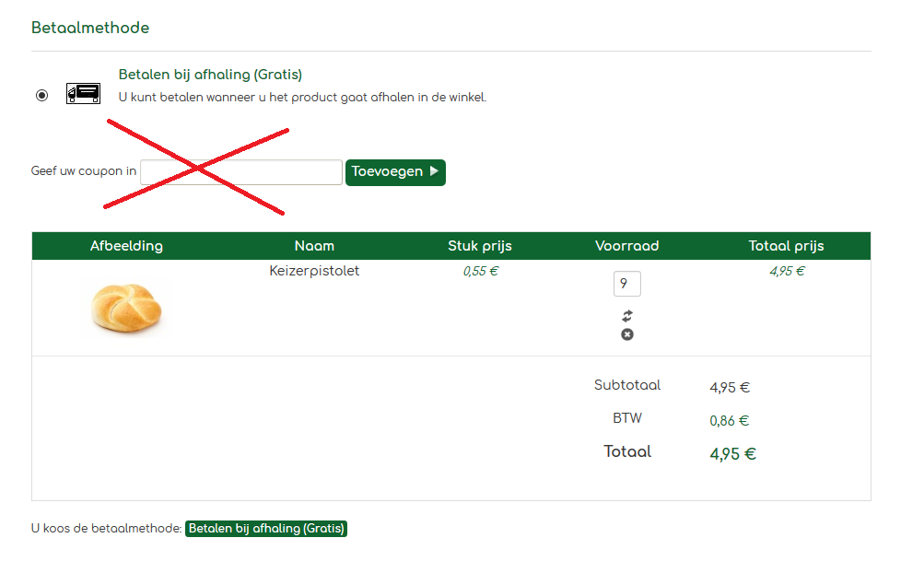This screenshot has width=924, height=573.
Task: Click the pay-on-pickup truck icon
Action: 83,93
